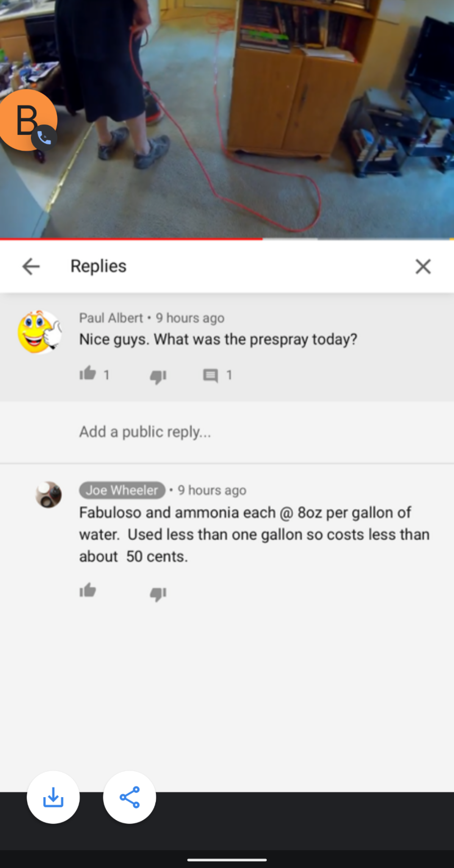Tap the home gesture bar at bottom
The image size is (454, 868).
point(227,860)
